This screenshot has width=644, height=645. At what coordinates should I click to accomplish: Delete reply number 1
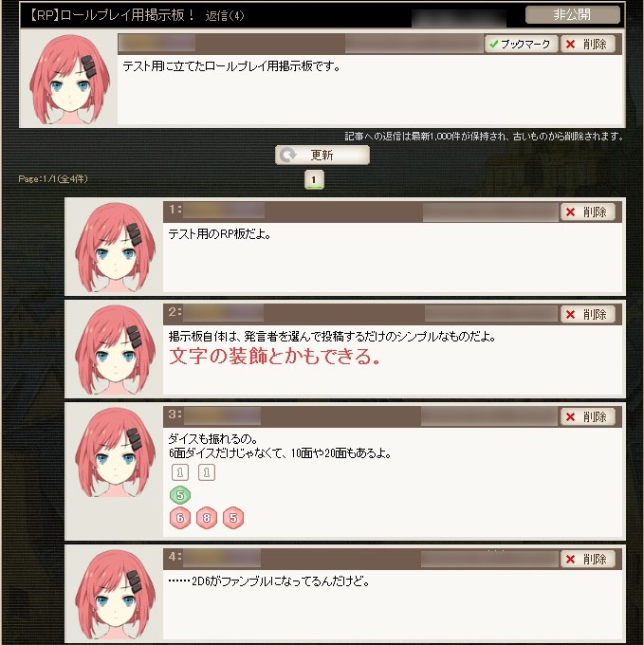(x=588, y=212)
